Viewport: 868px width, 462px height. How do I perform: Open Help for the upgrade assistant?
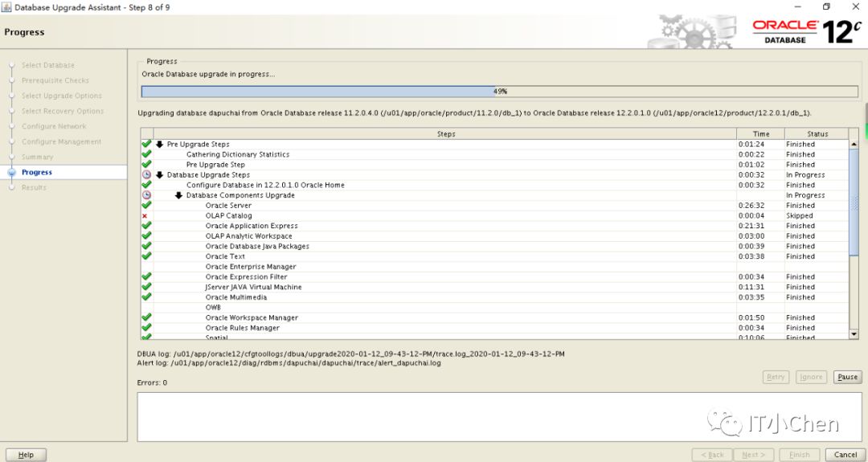click(26, 455)
